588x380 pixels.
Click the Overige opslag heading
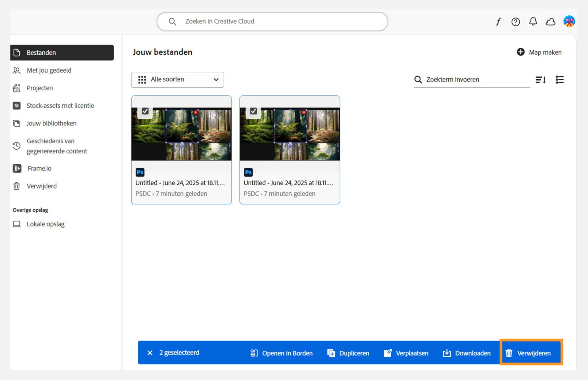30,210
